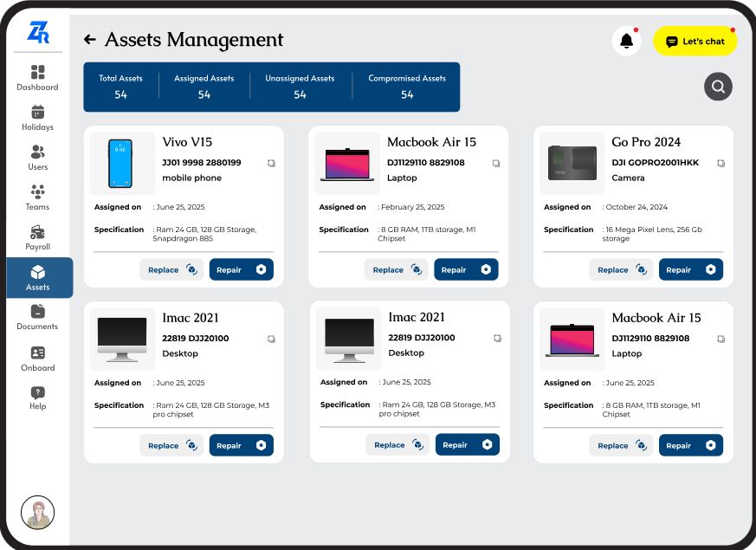Open the Holidays calendar in the sidebar
The width and height of the screenshot is (756, 550).
(37, 118)
